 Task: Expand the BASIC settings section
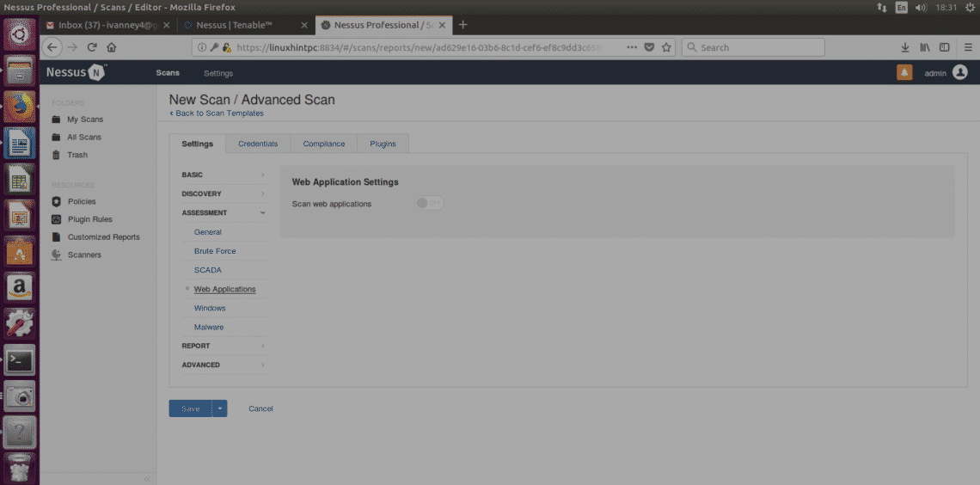coord(224,175)
